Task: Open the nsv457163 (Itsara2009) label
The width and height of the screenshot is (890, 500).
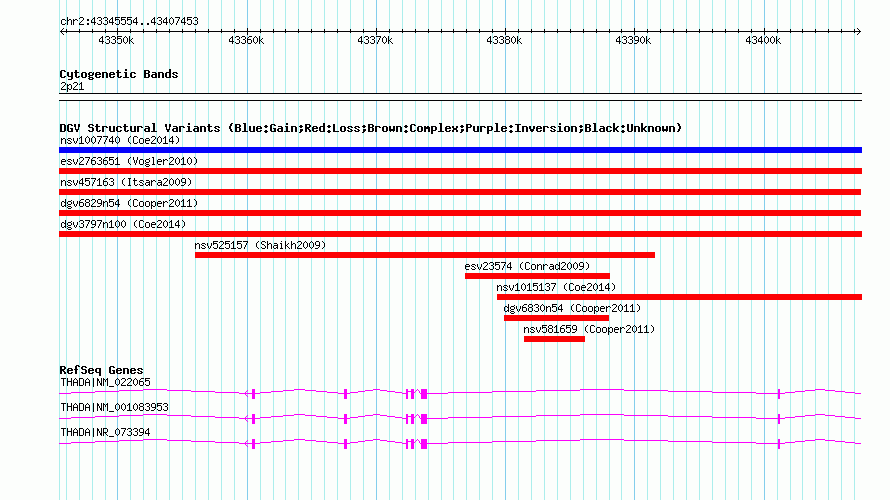Action: pyautogui.click(x=126, y=182)
